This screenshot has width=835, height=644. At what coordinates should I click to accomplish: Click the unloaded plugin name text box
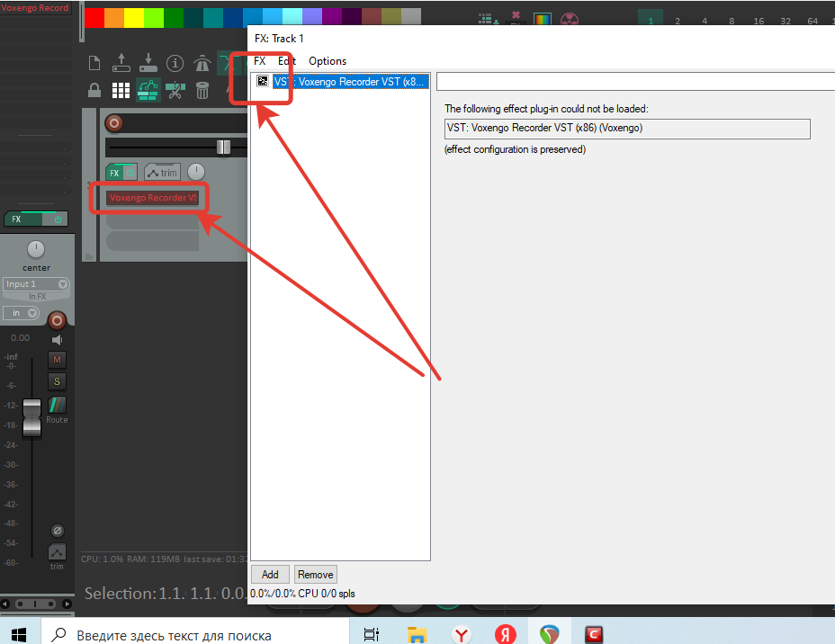(x=627, y=129)
